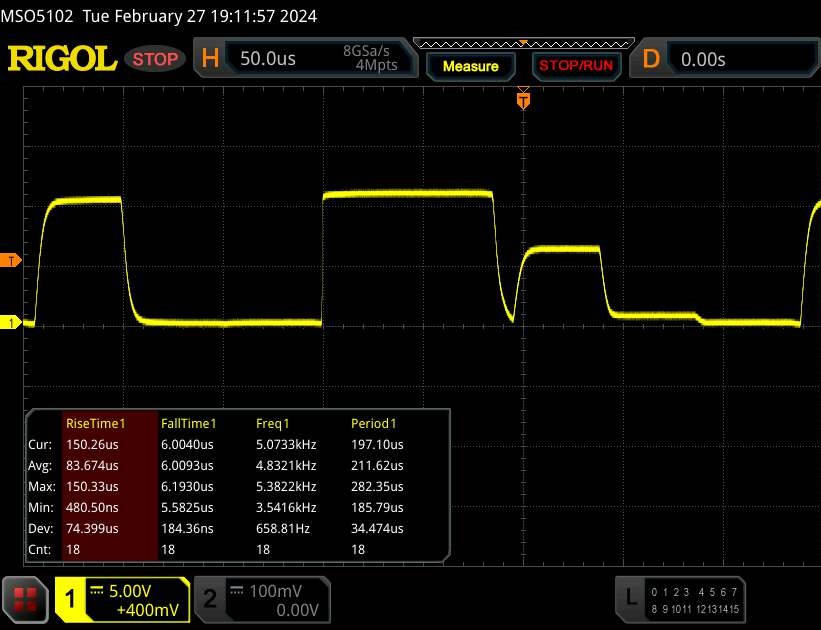Click the channel 2 DC coupling icon
This screenshot has width=821, height=630.
pos(237,590)
